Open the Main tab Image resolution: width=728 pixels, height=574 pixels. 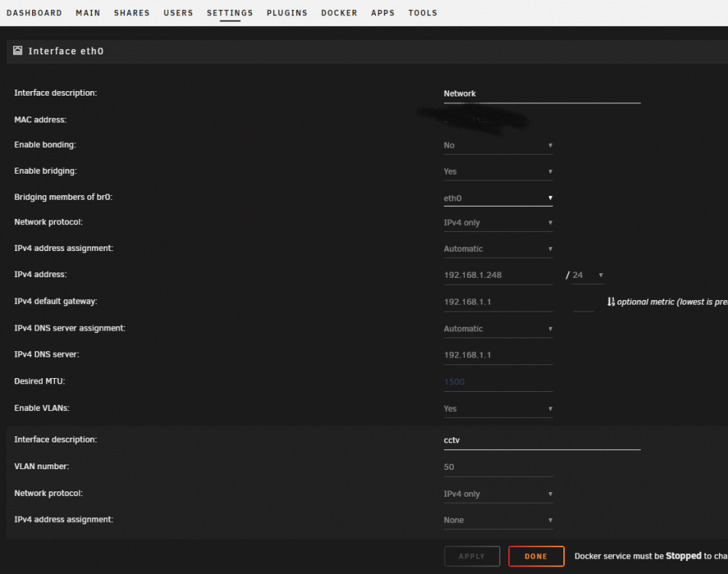click(x=88, y=13)
